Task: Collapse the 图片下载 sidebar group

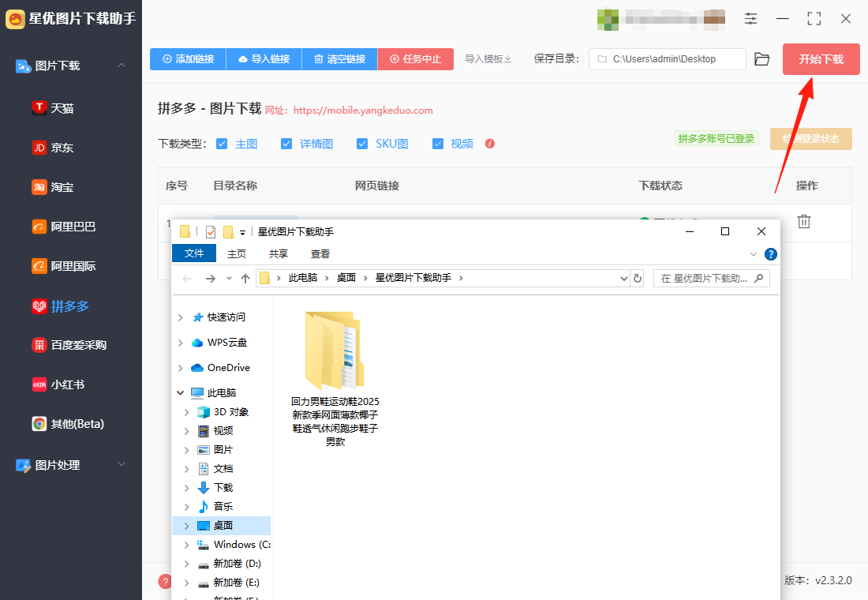Action: coord(122,66)
